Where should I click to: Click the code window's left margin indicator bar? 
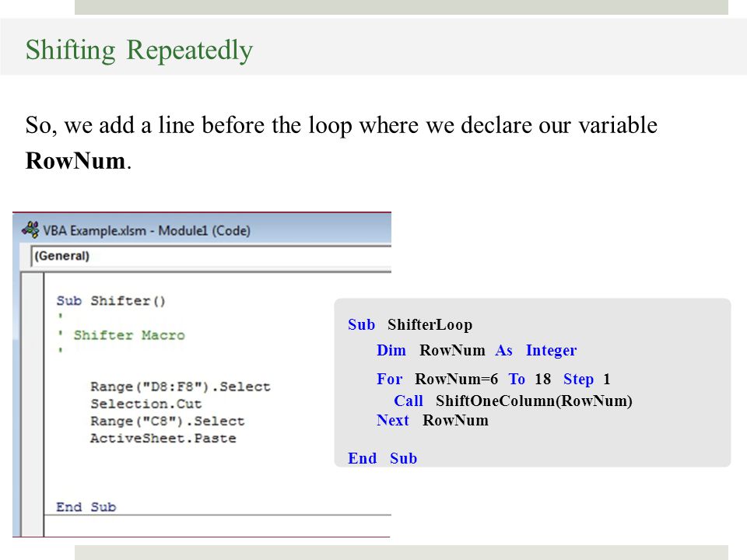pos(33,404)
